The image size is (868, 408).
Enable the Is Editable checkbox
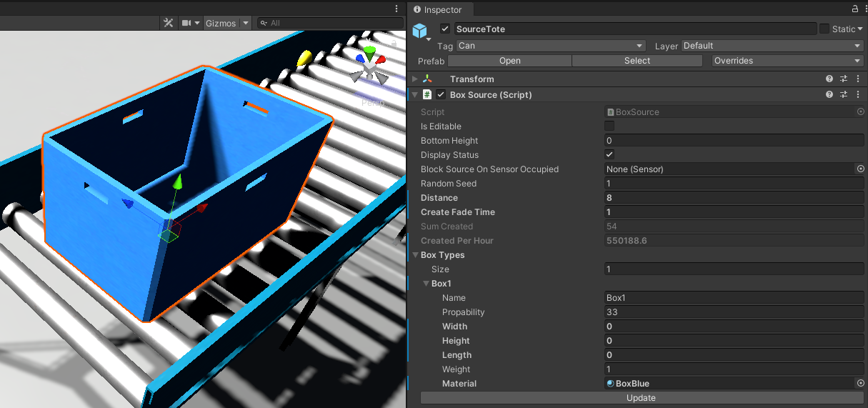click(x=609, y=126)
